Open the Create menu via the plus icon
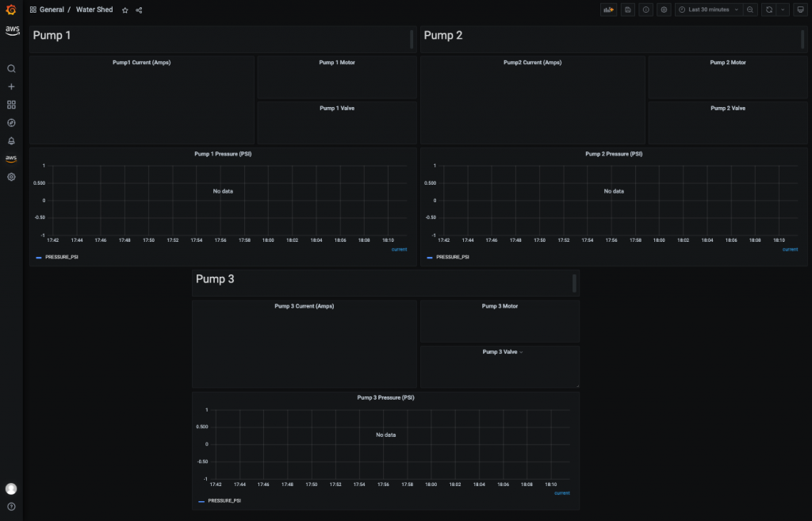The image size is (812, 521). click(11, 86)
